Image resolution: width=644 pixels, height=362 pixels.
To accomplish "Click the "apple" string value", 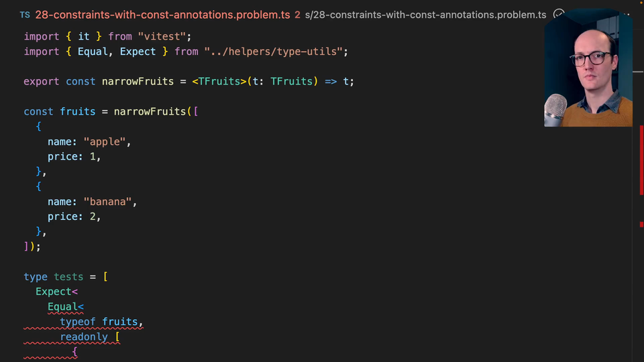I will pyautogui.click(x=105, y=141).
